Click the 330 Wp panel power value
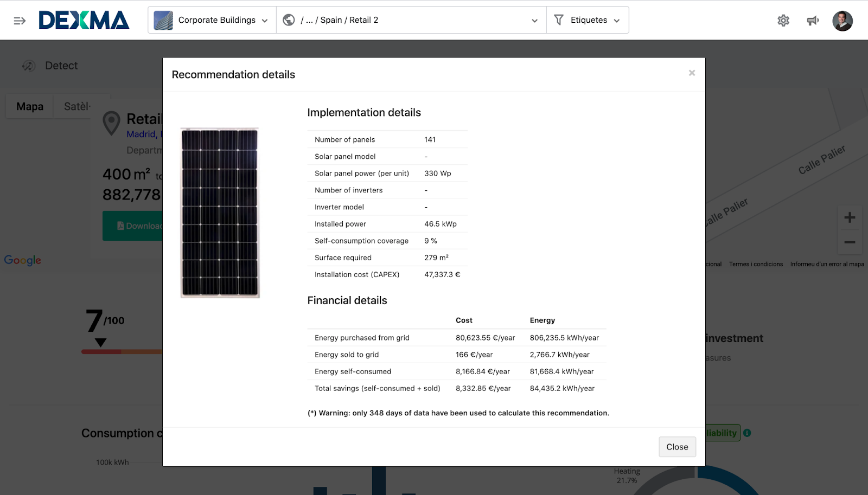 tap(437, 173)
